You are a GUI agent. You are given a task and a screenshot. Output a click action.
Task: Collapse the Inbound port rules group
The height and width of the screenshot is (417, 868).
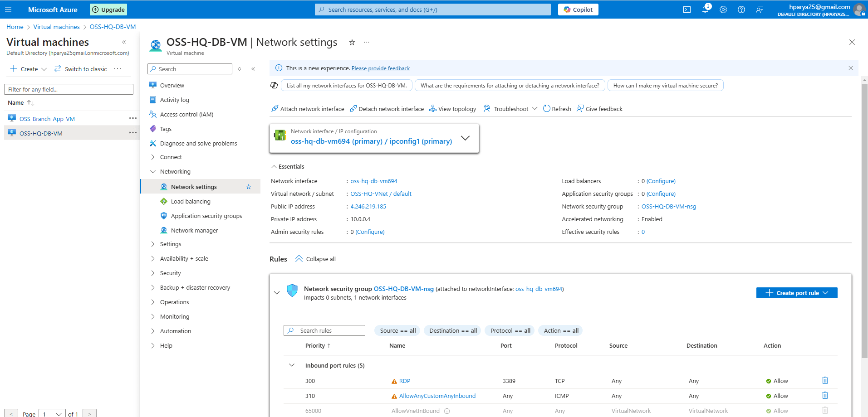pyautogui.click(x=292, y=365)
